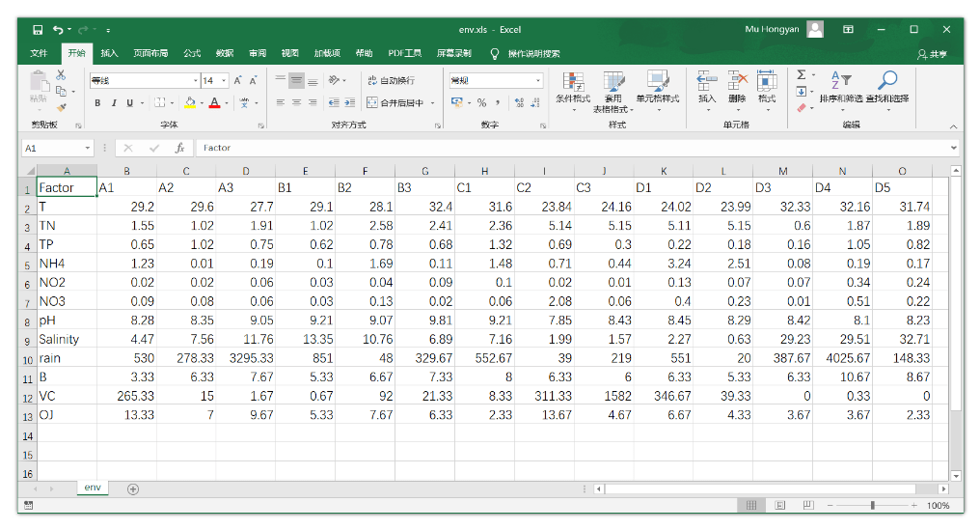
Task: Open the 插入 ribbon tab
Action: (x=109, y=53)
